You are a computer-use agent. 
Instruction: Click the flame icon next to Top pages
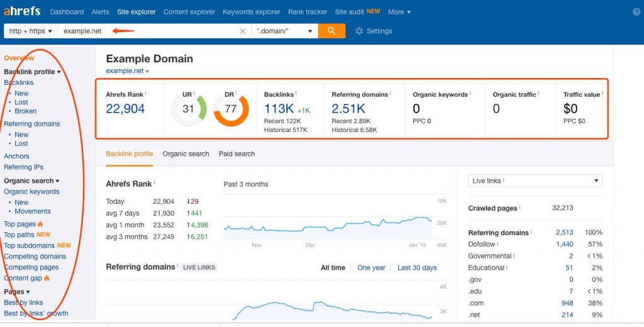[x=40, y=224]
